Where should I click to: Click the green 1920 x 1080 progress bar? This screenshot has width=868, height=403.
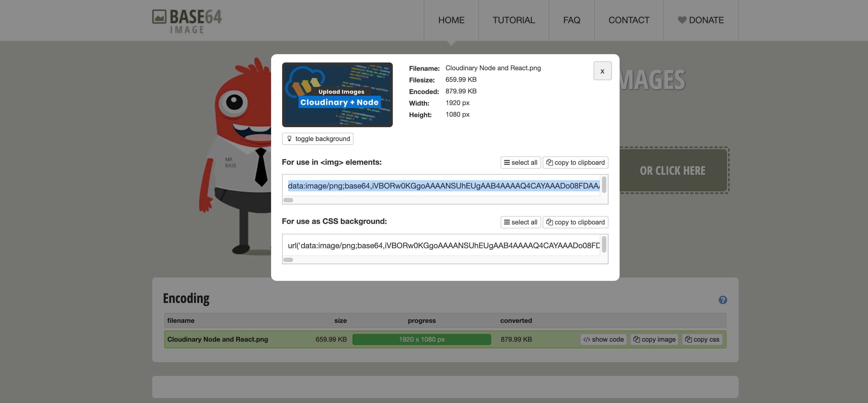pyautogui.click(x=422, y=339)
